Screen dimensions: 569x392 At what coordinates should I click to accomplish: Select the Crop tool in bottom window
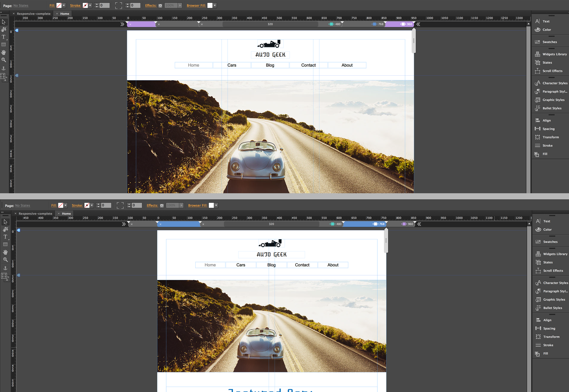(5, 229)
